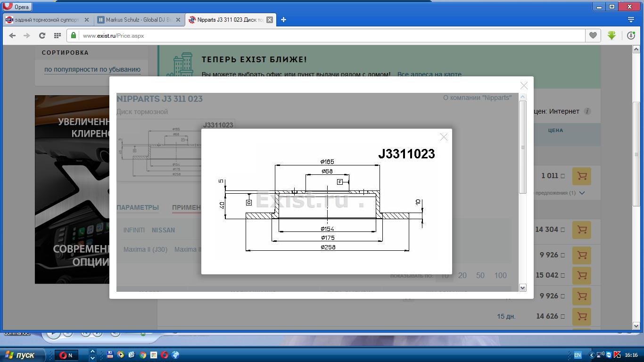
Task: Expand hidden system tray icons arrow
Action: pos(592,355)
